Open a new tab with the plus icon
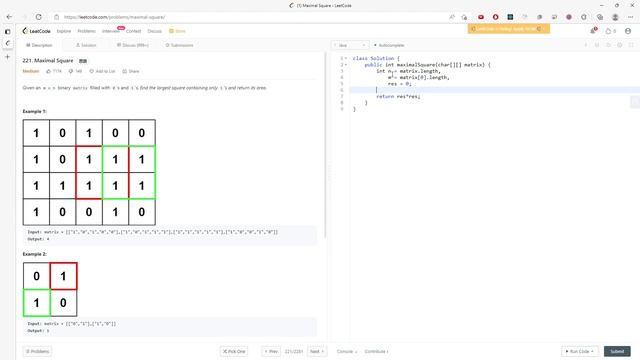 point(7,57)
